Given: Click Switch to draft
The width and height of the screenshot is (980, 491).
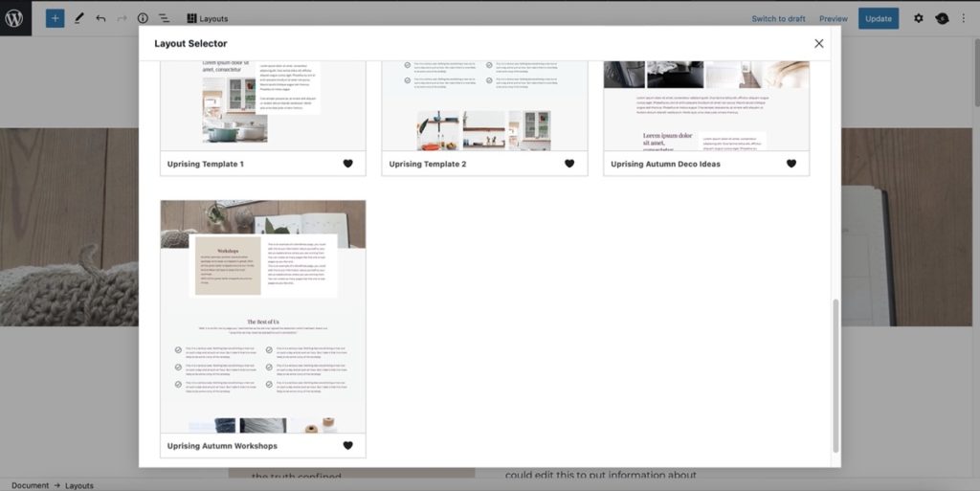Looking at the screenshot, I should coord(778,19).
